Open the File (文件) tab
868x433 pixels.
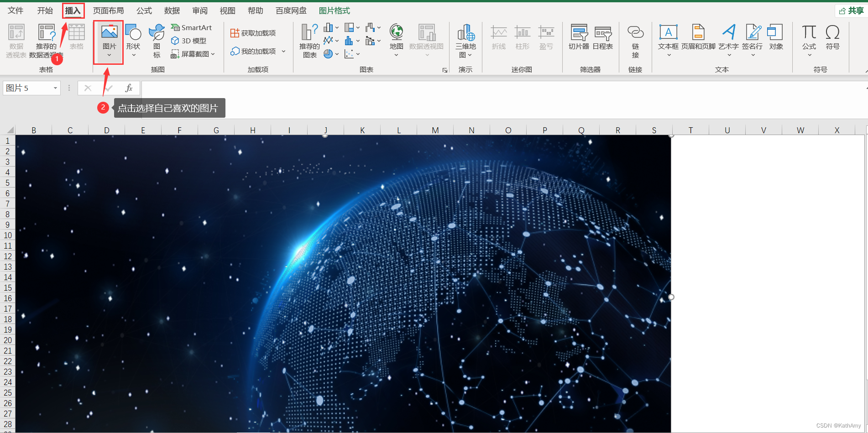(x=16, y=10)
